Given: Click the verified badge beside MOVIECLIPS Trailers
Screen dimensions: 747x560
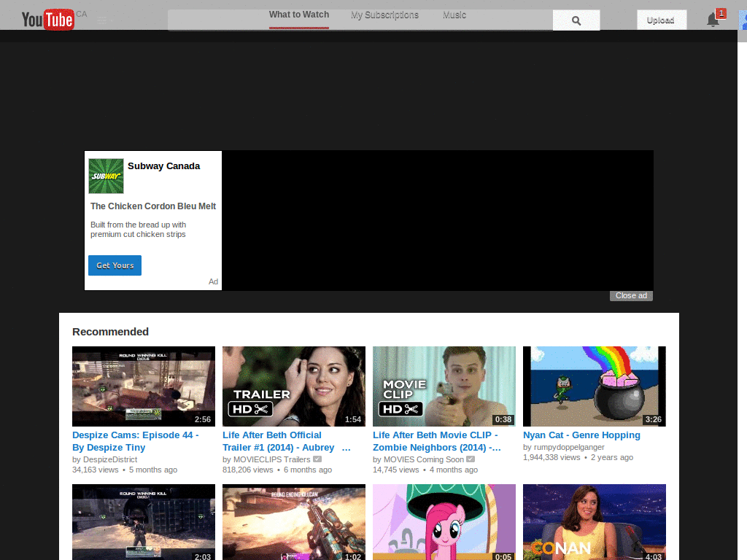Looking at the screenshot, I should pyautogui.click(x=317, y=459).
